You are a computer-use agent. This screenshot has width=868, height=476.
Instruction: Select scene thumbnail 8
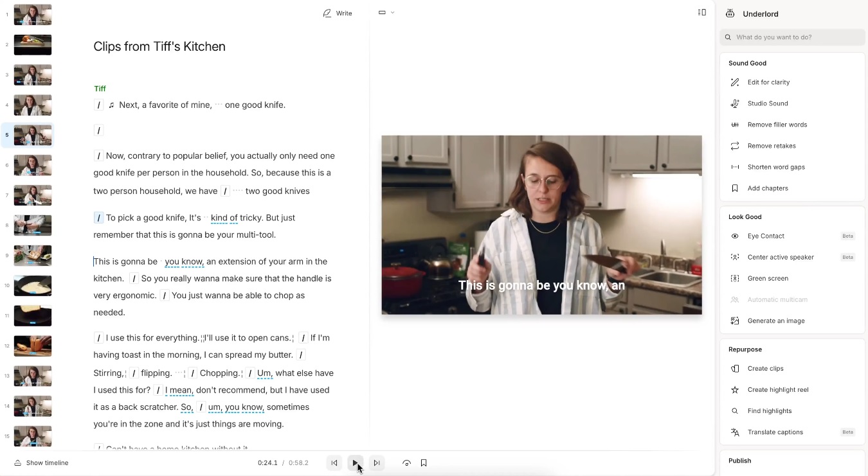pos(33,225)
